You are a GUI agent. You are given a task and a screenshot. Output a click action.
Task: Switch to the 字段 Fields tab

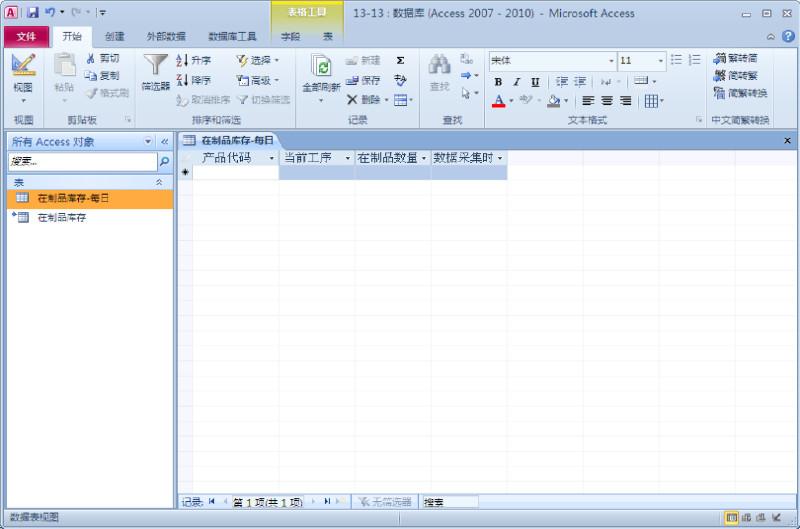[x=290, y=36]
